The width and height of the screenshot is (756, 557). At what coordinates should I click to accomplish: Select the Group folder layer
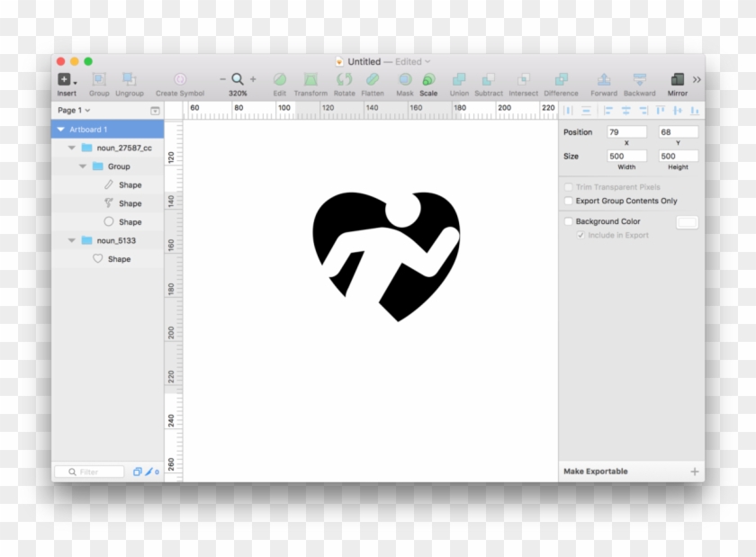[x=107, y=166]
